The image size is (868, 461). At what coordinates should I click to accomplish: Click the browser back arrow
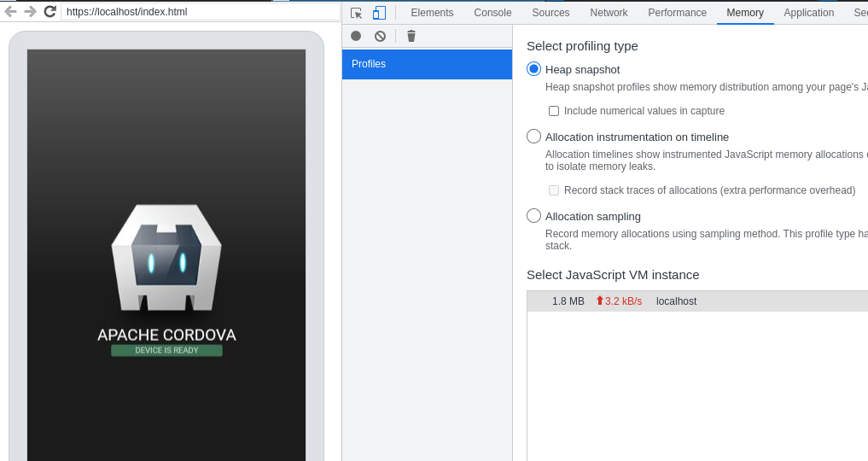point(10,11)
